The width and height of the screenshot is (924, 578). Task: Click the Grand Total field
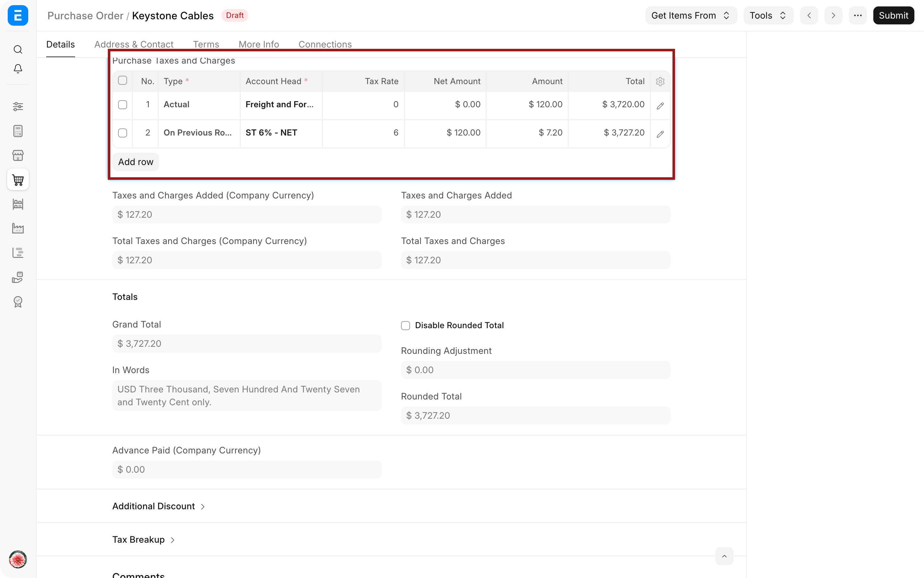tap(247, 344)
